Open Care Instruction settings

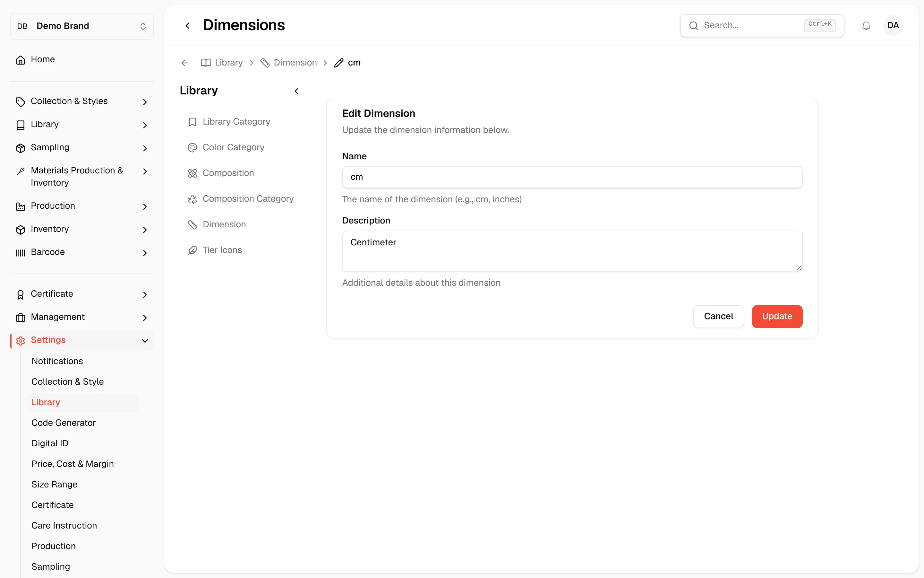64,525
